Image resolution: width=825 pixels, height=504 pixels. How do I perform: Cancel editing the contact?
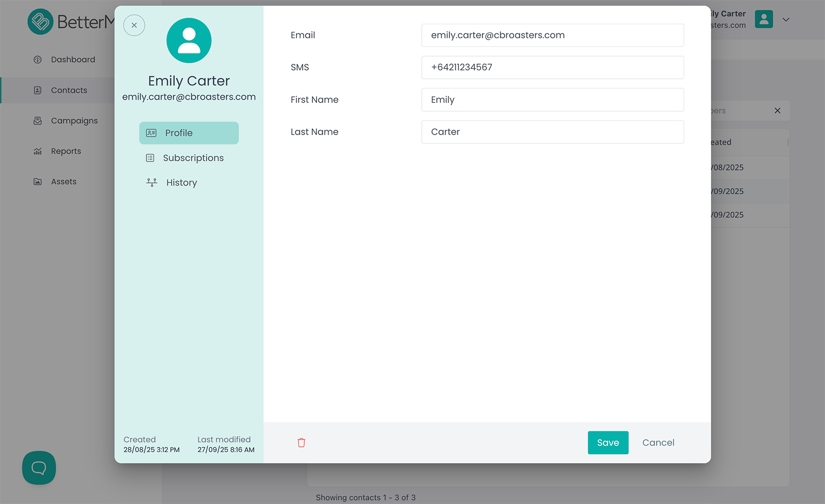pyautogui.click(x=658, y=443)
